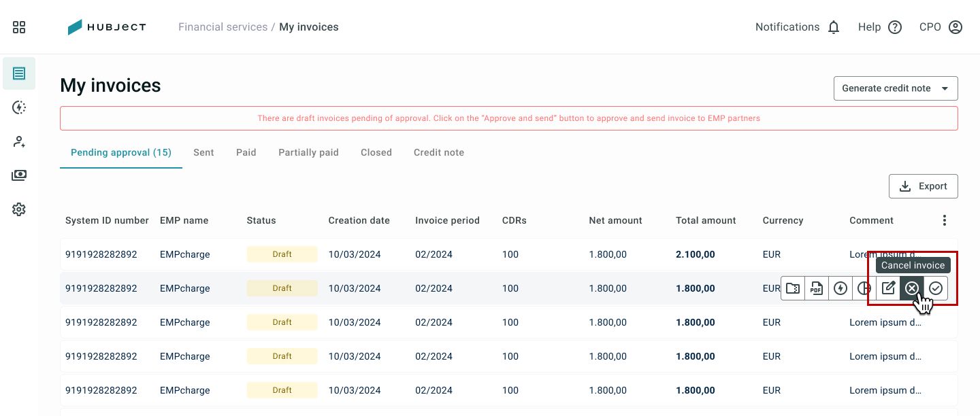Download the invoice PDF icon
The width and height of the screenshot is (980, 416).
tap(817, 288)
